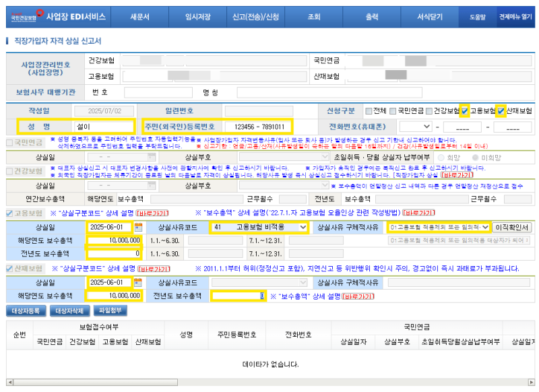Open the calendar icon for 산재보험 상실일
The image size is (539, 392).
pos(138,282)
